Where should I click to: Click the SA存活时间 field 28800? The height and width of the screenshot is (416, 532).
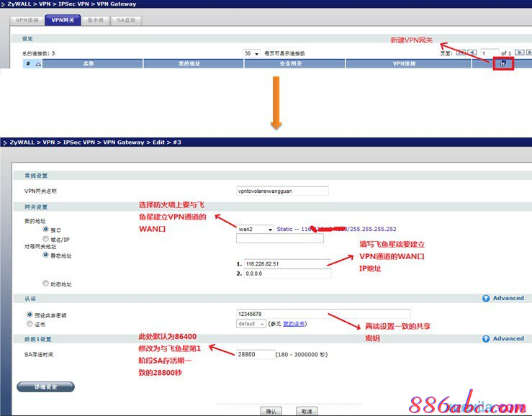(x=256, y=354)
